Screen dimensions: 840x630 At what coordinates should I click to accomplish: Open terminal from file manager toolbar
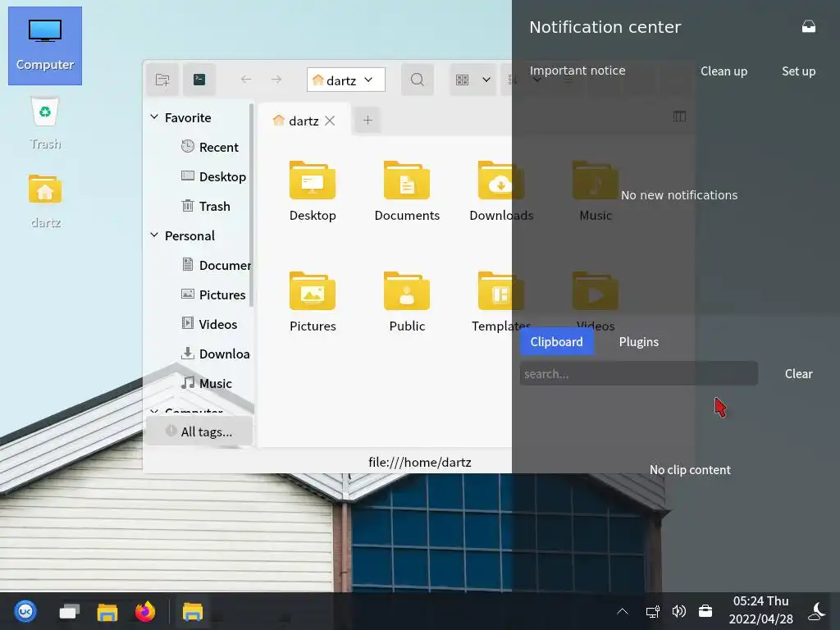point(199,80)
